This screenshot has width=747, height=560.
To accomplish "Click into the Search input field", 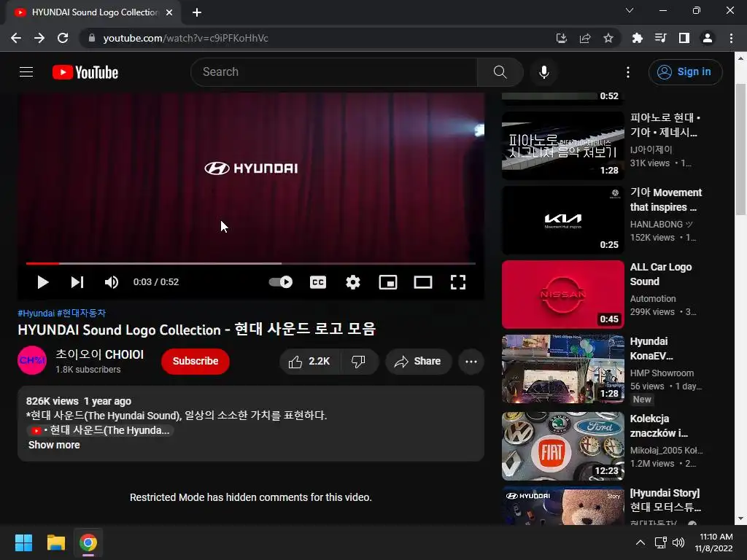I will 333,72.
